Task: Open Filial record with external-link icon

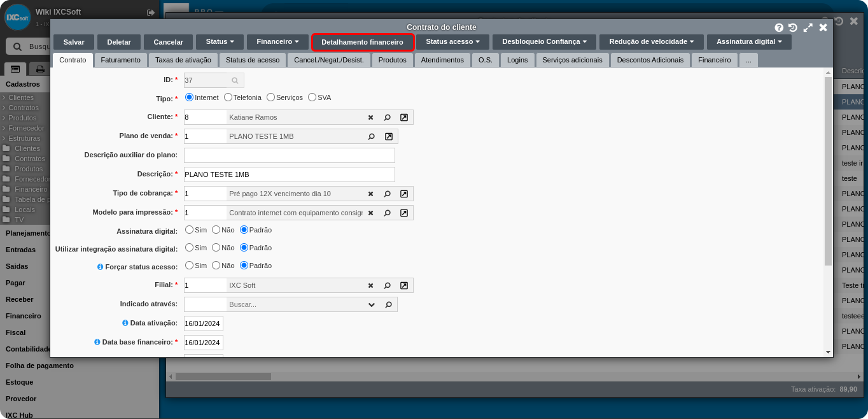Action: coord(404,285)
